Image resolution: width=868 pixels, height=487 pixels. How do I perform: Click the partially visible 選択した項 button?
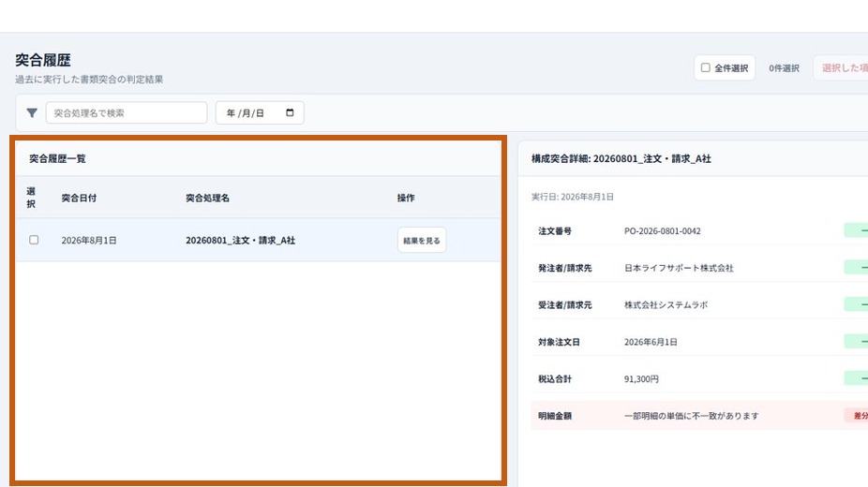coord(843,68)
